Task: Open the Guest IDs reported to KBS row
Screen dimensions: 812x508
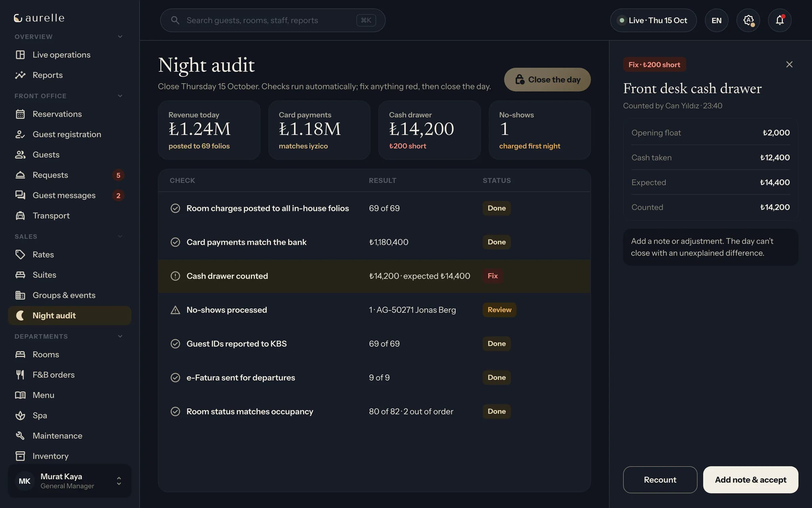Action: point(374,344)
